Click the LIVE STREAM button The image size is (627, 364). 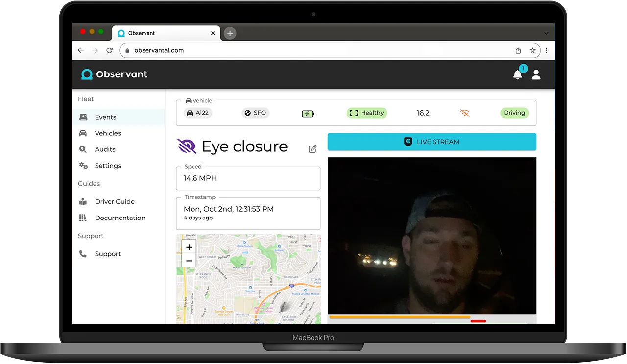click(x=432, y=142)
